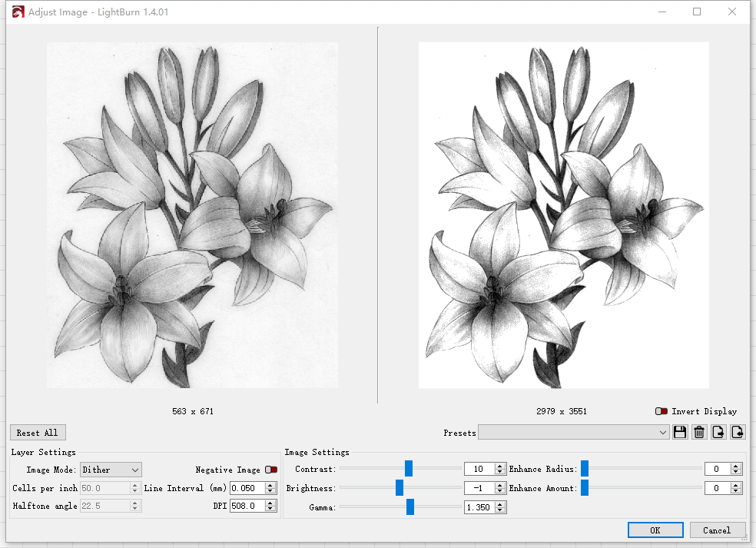Decrease Enhance Radius with down arrow
The height and width of the screenshot is (548, 756).
click(736, 472)
